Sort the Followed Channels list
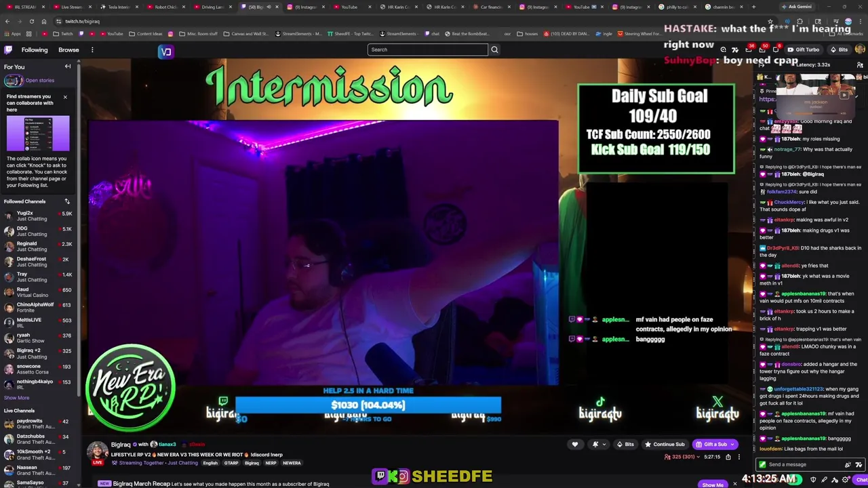 (x=67, y=201)
